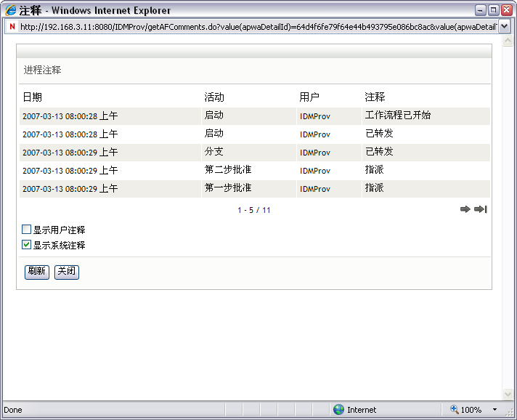
Task: Maximize the Internet Explorer window
Action: pos(494,10)
